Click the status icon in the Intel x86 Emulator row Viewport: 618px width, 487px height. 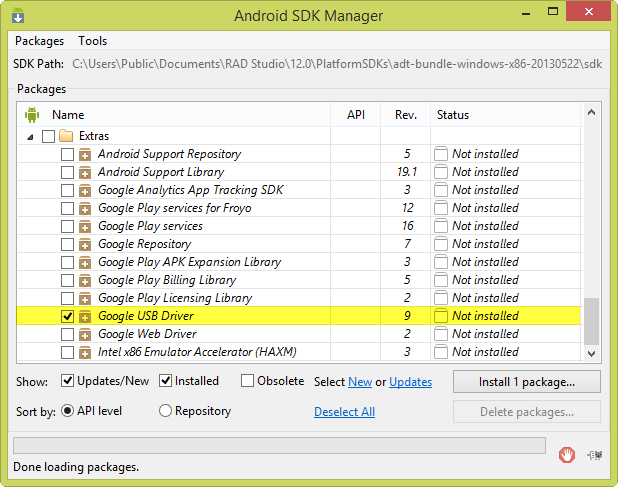click(441, 352)
